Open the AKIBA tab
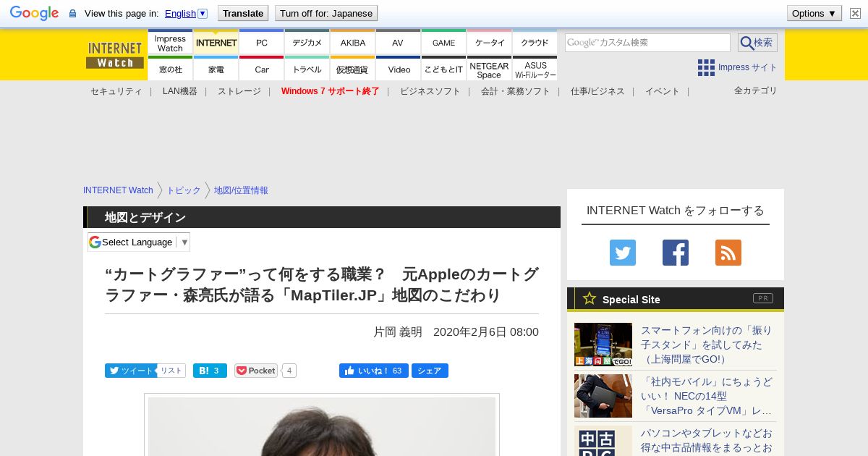The height and width of the screenshot is (456, 868). point(353,43)
